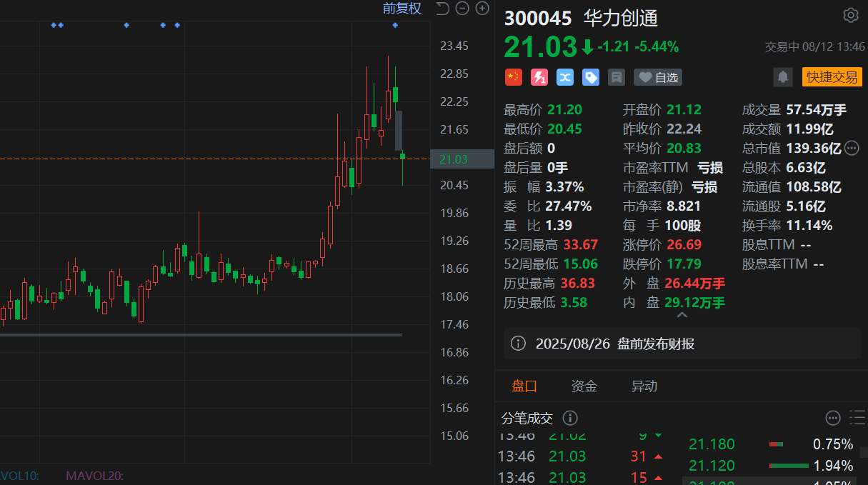This screenshot has height=485, width=868.
Task: Click the 昨收价 value 22.24
Action: coord(684,129)
